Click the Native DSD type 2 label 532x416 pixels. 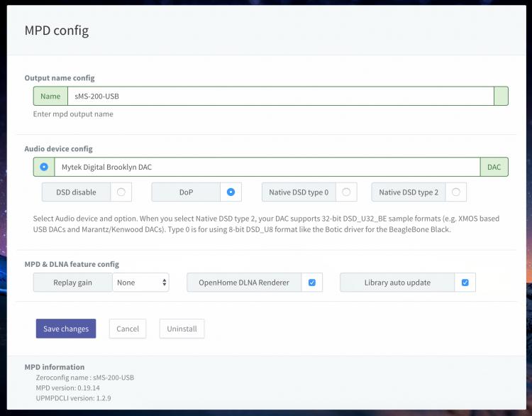[409, 192]
